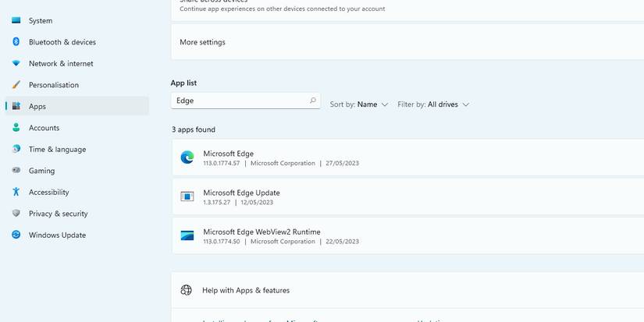Click the Privacy & security shield icon
The image size is (644, 322).
pos(16,214)
